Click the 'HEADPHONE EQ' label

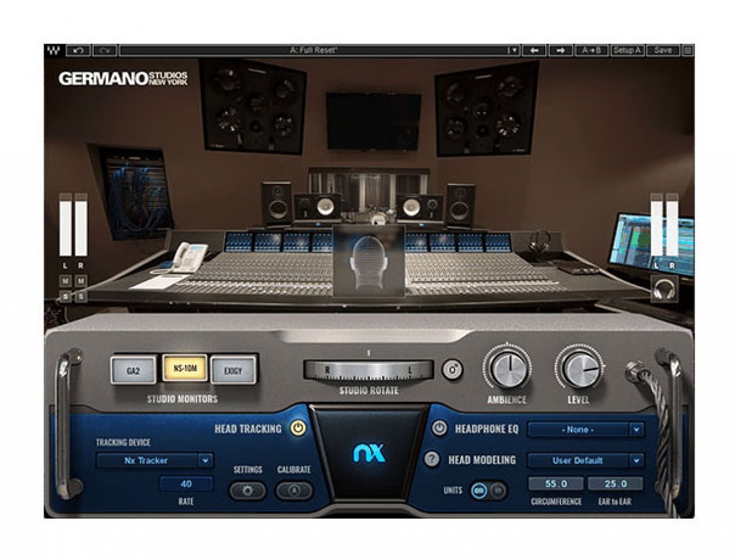486,429
